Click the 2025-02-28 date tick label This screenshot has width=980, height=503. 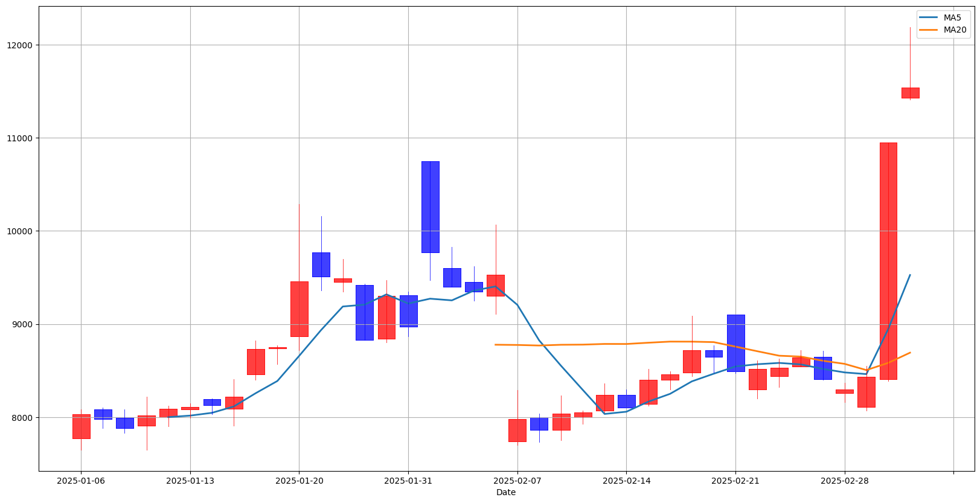844,481
